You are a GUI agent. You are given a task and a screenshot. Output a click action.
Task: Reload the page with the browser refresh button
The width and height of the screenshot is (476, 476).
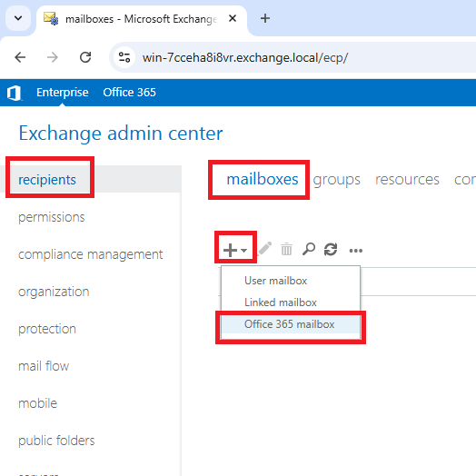(85, 57)
